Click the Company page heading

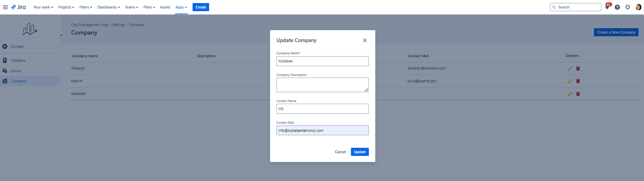[84, 33]
